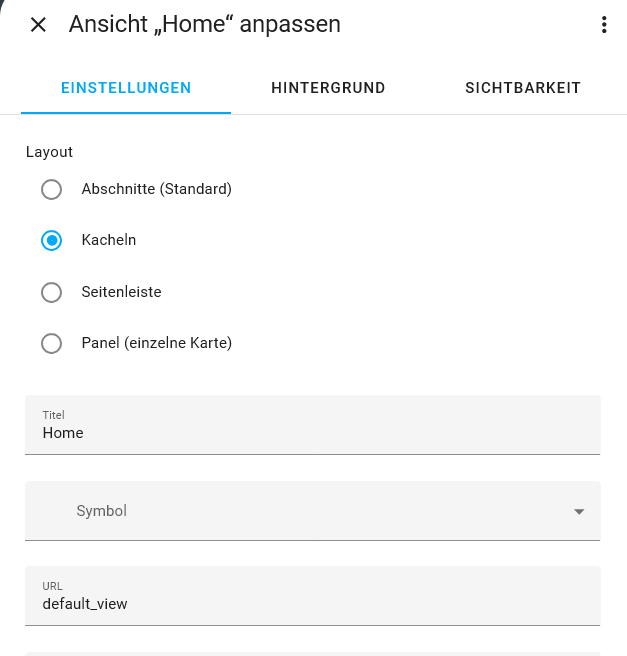The image size is (627, 656).
Task: Click the Symbol dropdown arrow
Action: pos(578,512)
